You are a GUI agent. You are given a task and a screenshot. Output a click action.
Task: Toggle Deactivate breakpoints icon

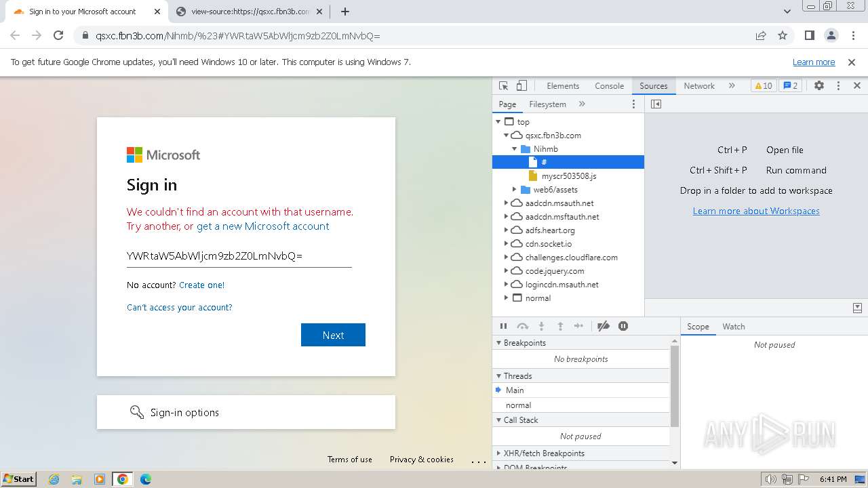click(604, 326)
